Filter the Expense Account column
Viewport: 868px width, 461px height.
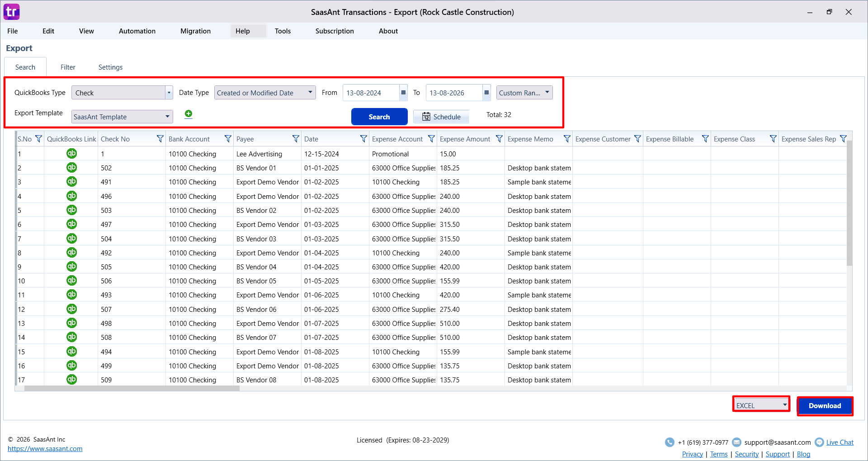[431, 139]
